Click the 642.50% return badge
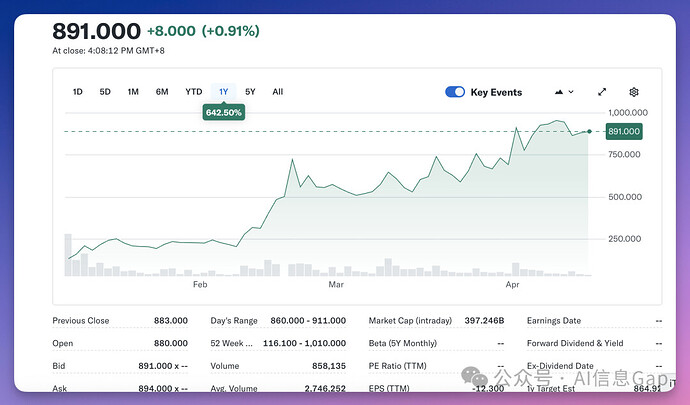The height and width of the screenshot is (405, 690). point(224,113)
